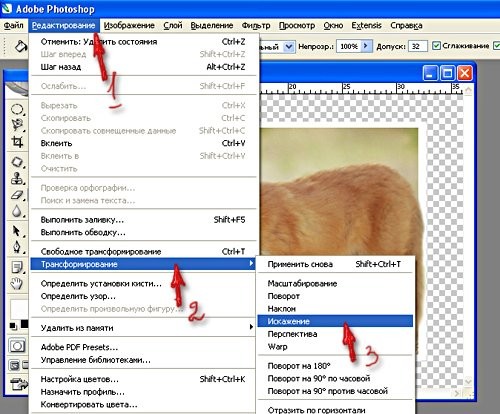Minimize the document window
The width and height of the screenshot is (500, 414).
[430, 73]
